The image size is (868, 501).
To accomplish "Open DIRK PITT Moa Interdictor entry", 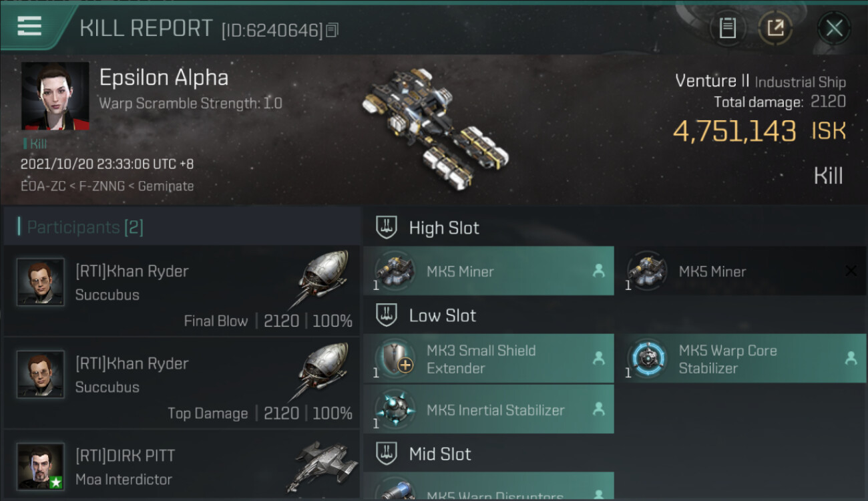I will pyautogui.click(x=182, y=465).
